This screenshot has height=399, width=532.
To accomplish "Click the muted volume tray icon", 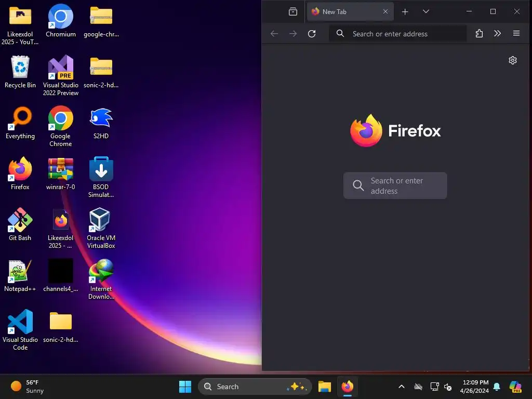I will click(448, 387).
